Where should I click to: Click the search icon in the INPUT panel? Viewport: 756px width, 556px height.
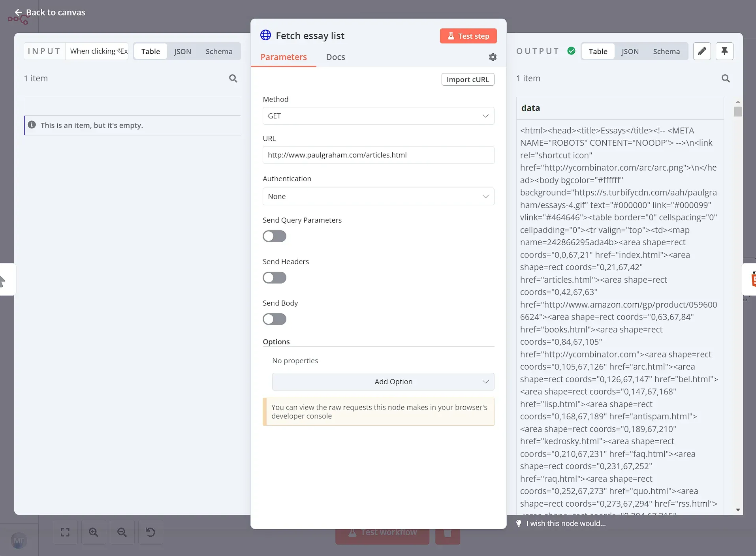tap(233, 78)
